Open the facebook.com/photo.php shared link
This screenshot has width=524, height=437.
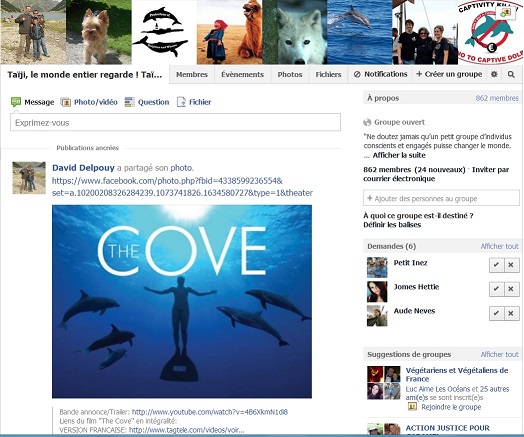coord(182,187)
